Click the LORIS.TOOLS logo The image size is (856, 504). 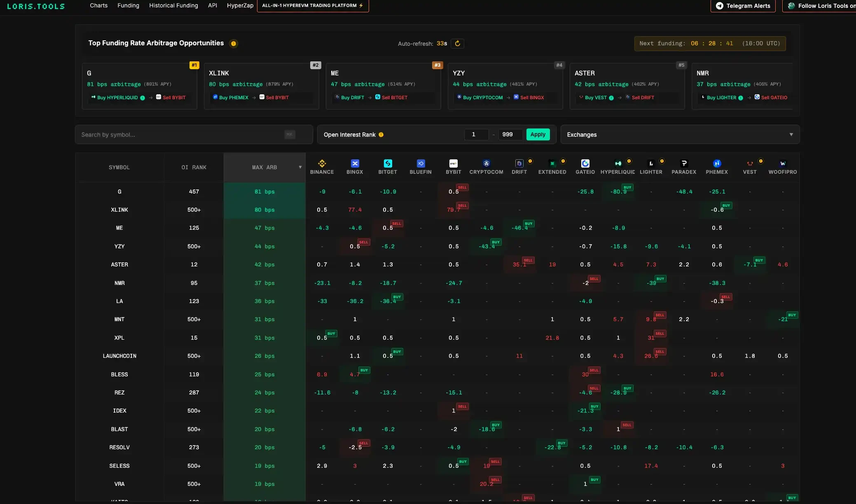click(35, 6)
